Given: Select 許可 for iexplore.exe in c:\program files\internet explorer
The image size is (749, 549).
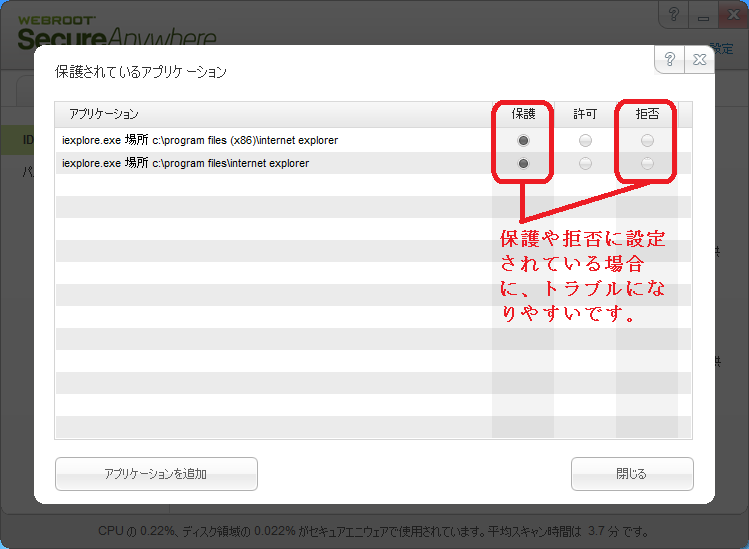Looking at the screenshot, I should [585, 163].
